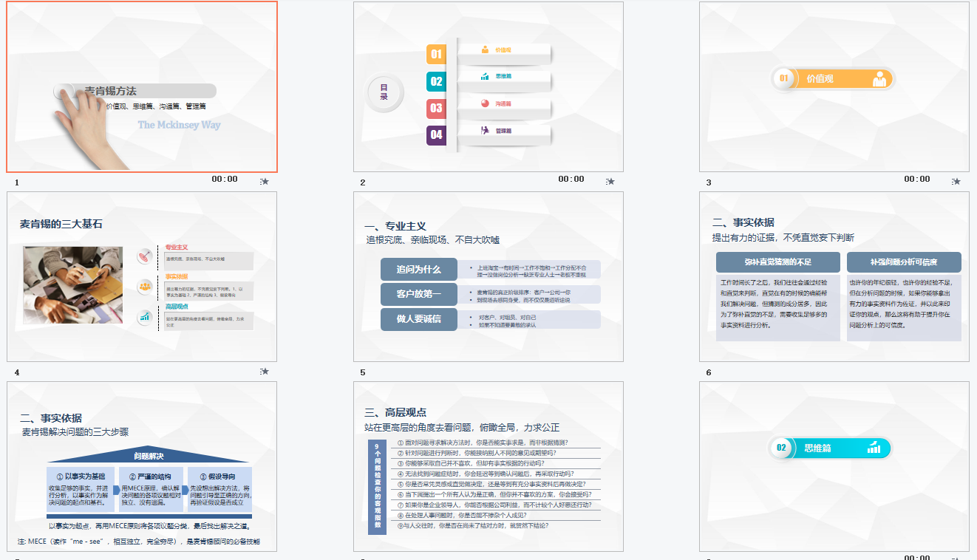Click the orange person icon next to 价值观
Screen dimensions: 977x560
click(486, 49)
